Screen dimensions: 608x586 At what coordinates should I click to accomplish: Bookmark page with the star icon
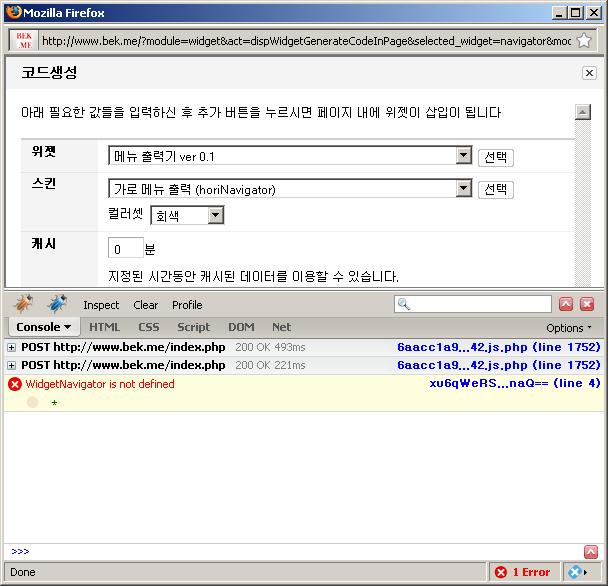[x=584, y=40]
